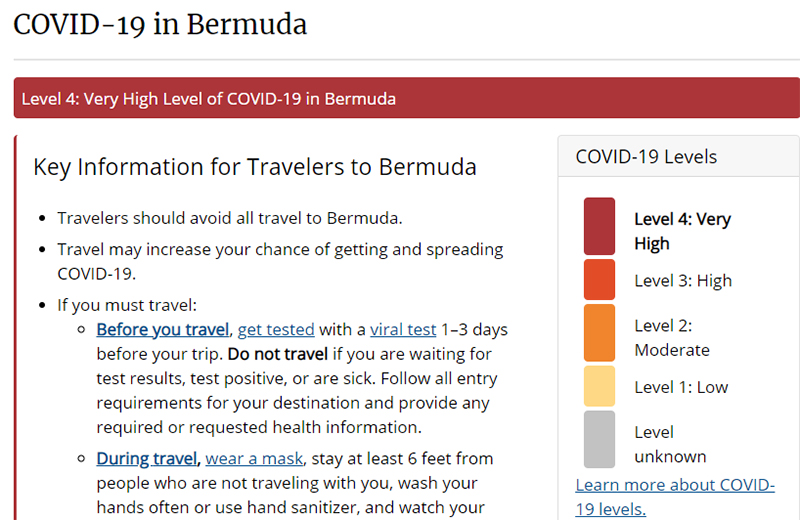Click the "Level unknown" legend label
This screenshot has width=800, height=520.
click(x=670, y=444)
